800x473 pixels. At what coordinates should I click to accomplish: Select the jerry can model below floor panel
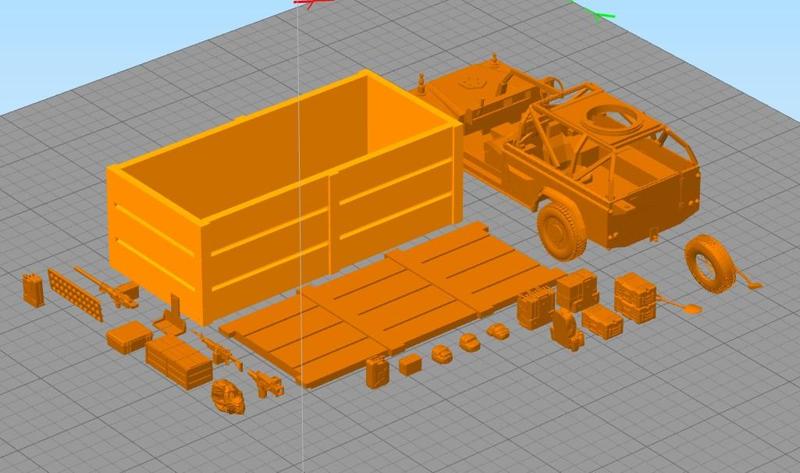coord(377,372)
